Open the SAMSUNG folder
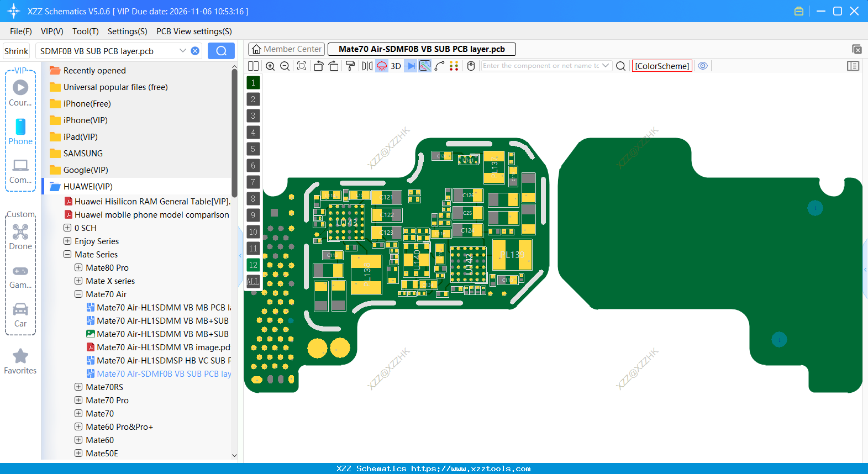 [76, 153]
